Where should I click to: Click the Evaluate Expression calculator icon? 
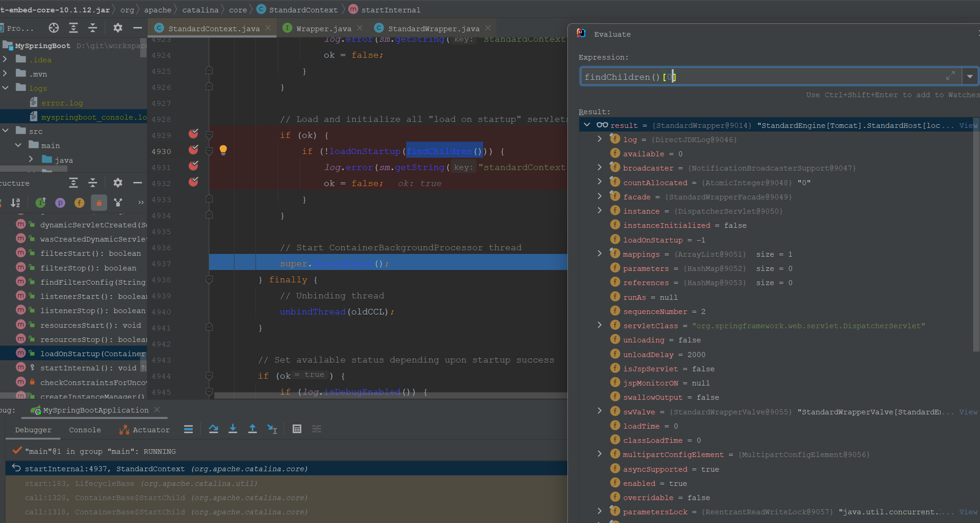coord(297,429)
